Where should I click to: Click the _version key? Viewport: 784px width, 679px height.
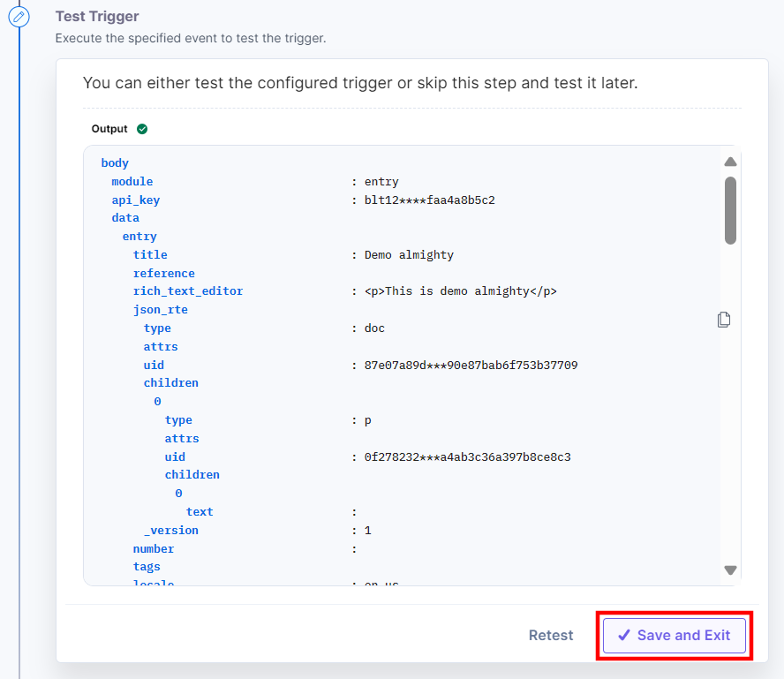pyautogui.click(x=171, y=530)
